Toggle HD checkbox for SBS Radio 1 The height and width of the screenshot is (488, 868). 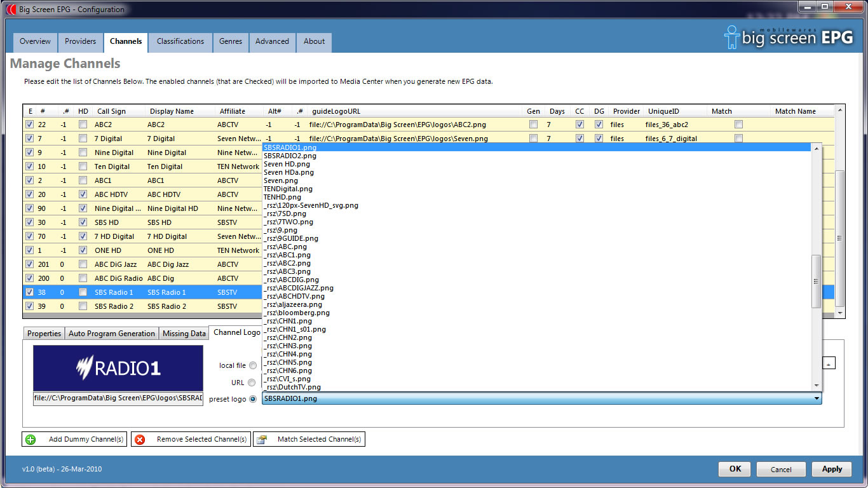click(83, 292)
